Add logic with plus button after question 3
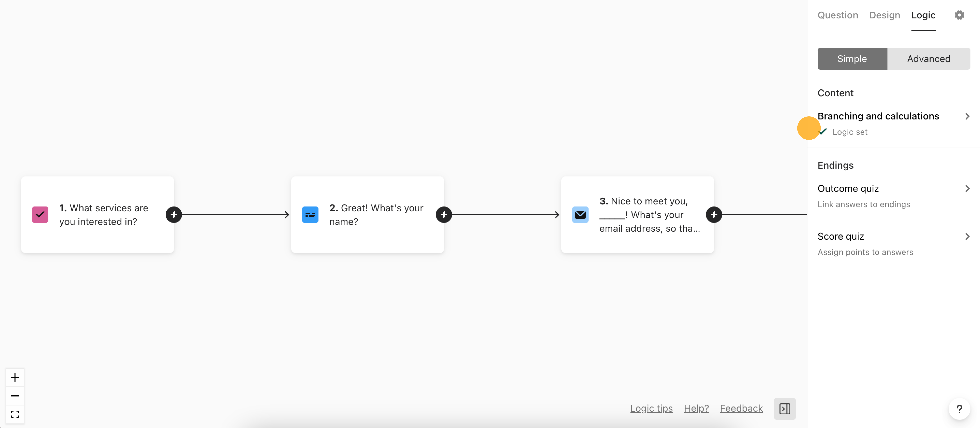The image size is (980, 428). pyautogui.click(x=714, y=215)
